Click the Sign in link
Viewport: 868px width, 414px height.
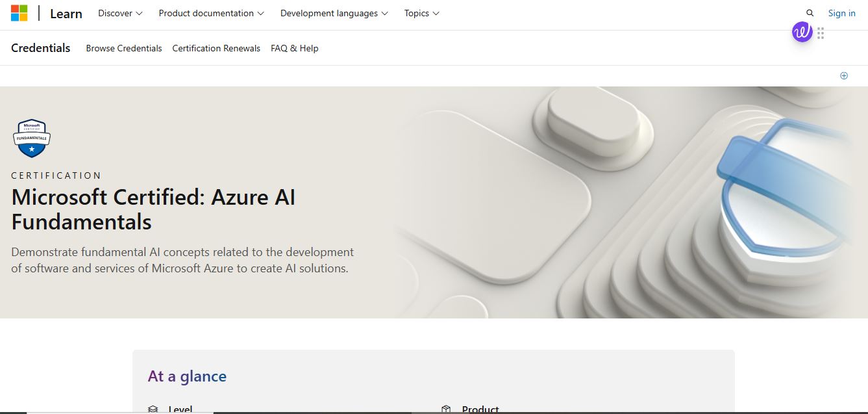841,12
